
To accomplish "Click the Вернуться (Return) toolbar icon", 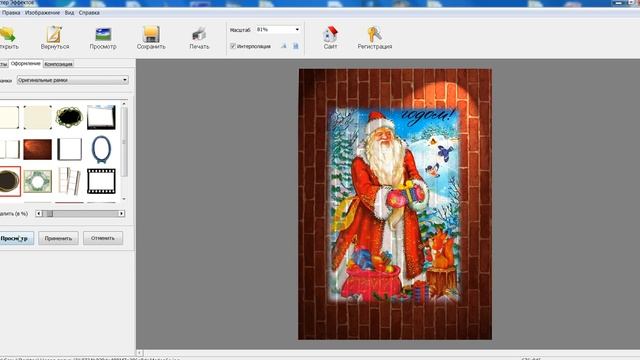I will 54,34.
